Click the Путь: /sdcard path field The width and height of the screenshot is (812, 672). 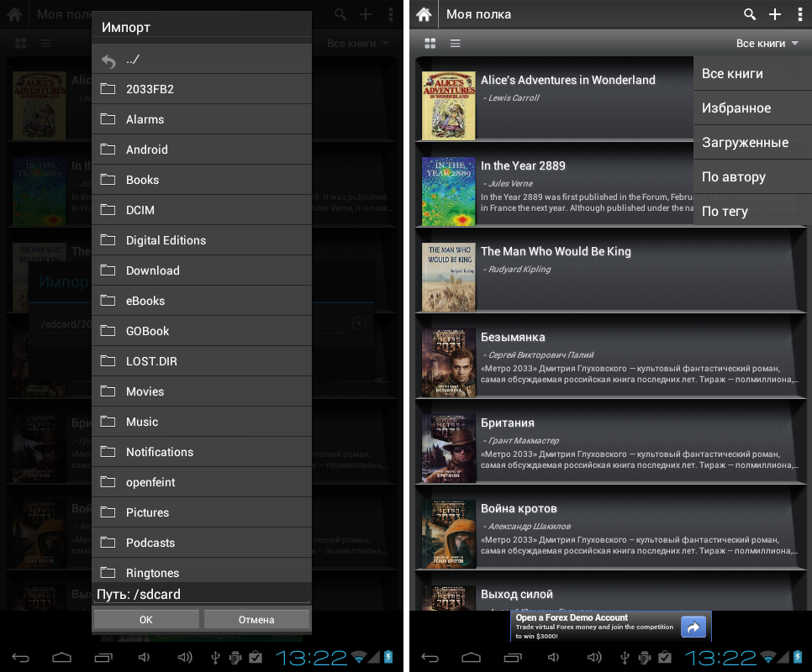[202, 594]
